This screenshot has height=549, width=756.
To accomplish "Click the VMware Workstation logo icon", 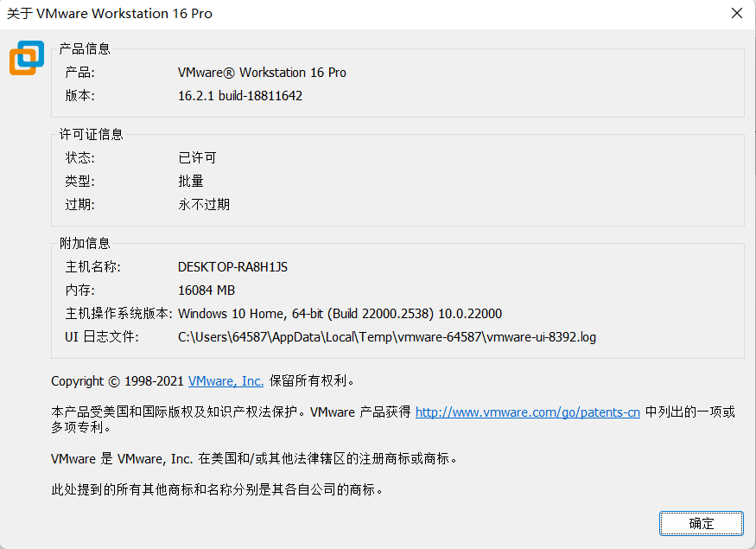I will click(x=26, y=57).
